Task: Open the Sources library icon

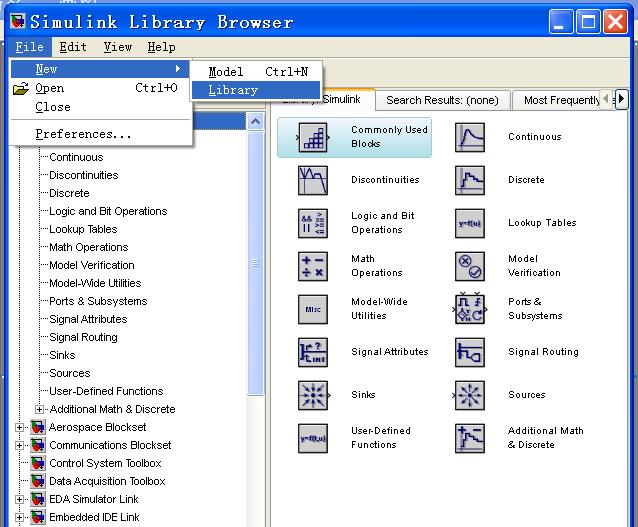Action: pos(469,395)
